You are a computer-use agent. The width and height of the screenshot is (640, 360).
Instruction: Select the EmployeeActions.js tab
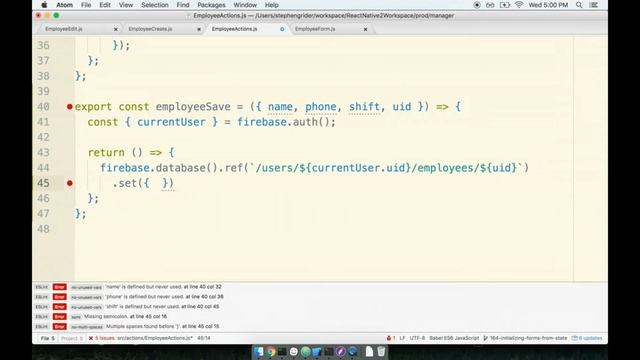click(x=234, y=29)
